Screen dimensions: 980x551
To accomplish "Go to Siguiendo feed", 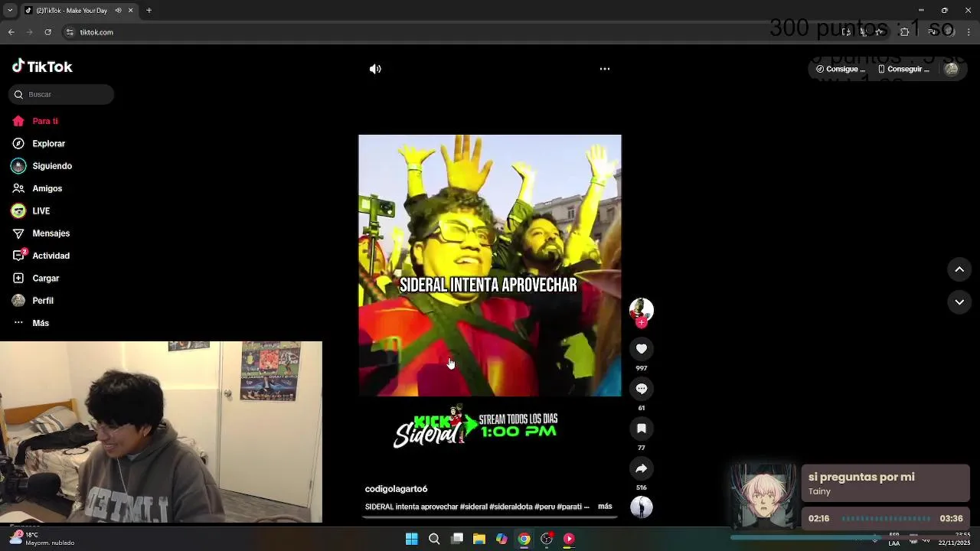I will [x=41, y=166].
